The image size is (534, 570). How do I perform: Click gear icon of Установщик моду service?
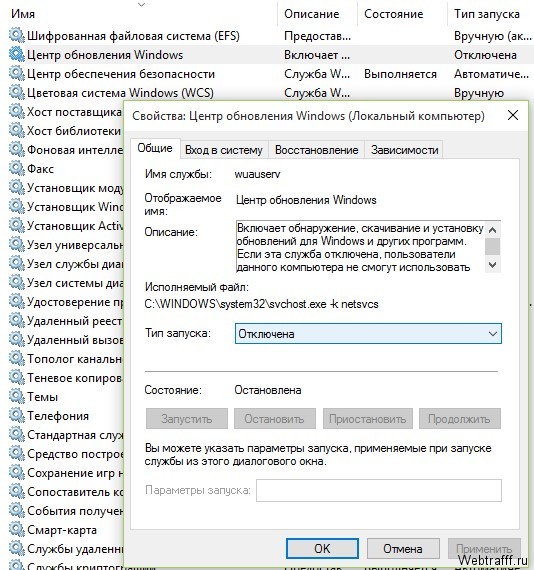[x=16, y=188]
